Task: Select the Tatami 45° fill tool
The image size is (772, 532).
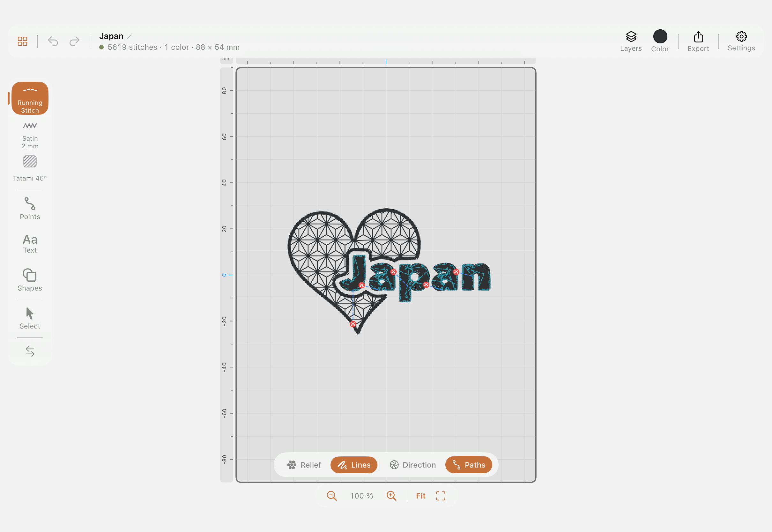Action: 30,169
